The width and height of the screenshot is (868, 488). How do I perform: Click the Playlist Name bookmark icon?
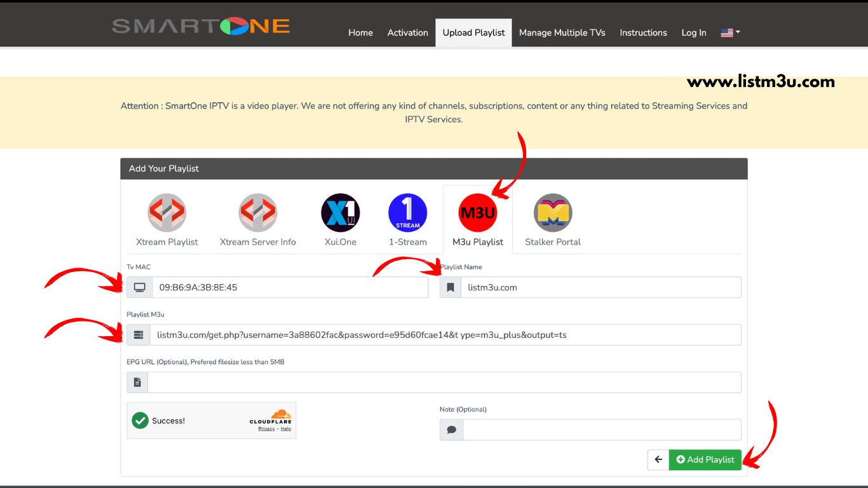[x=451, y=287]
